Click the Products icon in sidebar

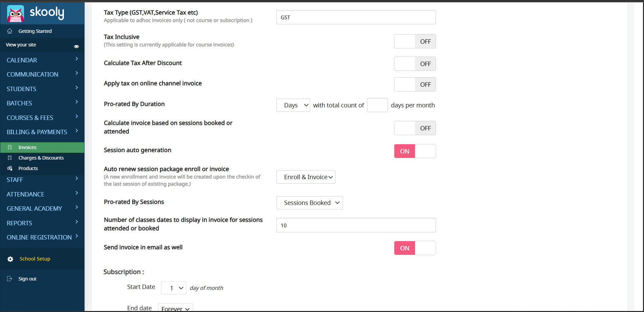[10, 168]
